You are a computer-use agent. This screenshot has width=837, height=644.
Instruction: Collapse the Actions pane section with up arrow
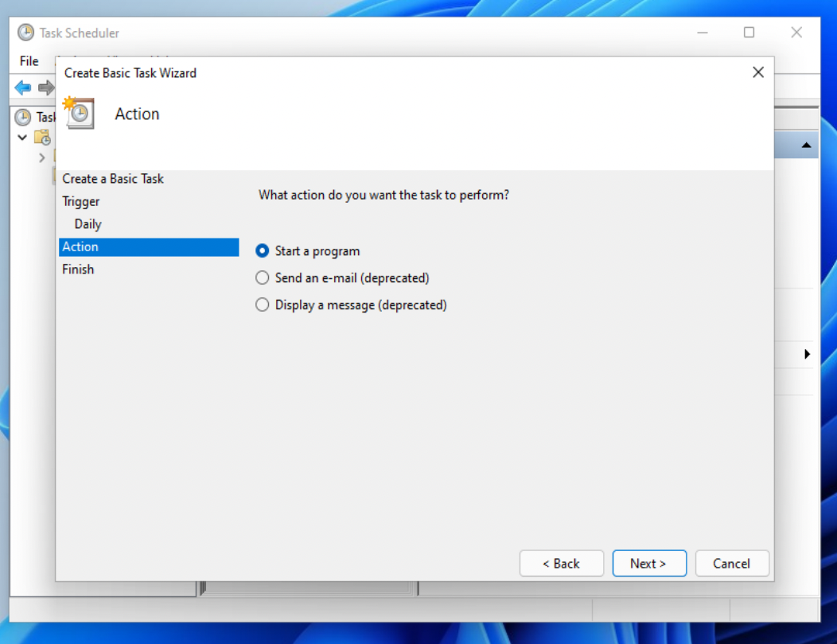(806, 145)
